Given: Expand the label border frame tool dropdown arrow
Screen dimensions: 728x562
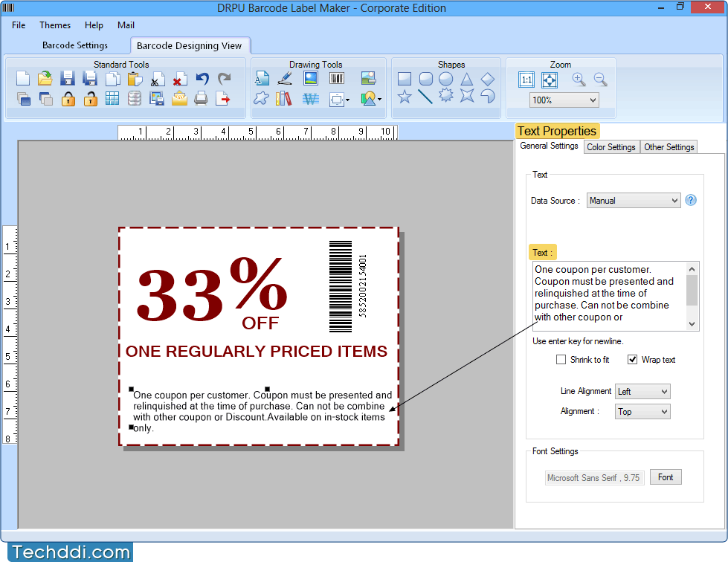Looking at the screenshot, I should (347, 100).
